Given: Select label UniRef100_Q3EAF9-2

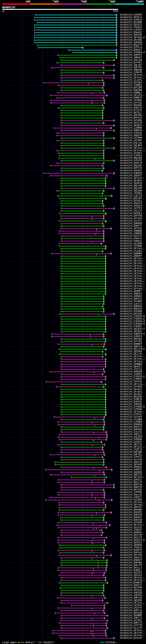Looking at the screenshot, I should 132,334.
